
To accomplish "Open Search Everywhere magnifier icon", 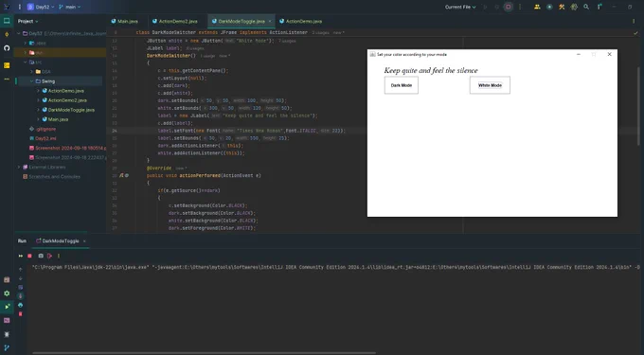I will click(x=586, y=7).
